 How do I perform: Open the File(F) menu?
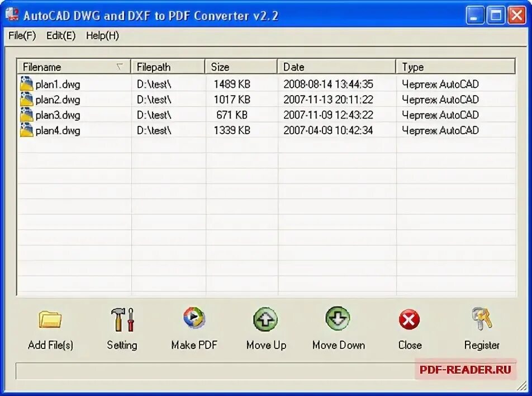pyautogui.click(x=22, y=36)
